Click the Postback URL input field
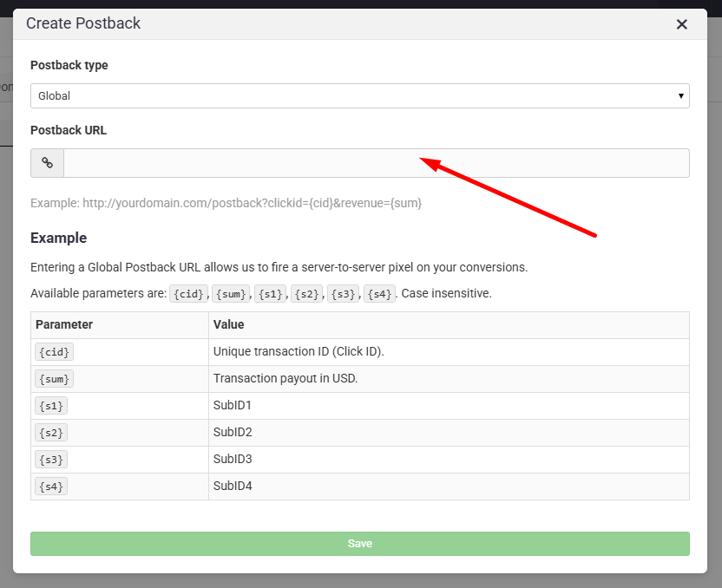 (376, 163)
